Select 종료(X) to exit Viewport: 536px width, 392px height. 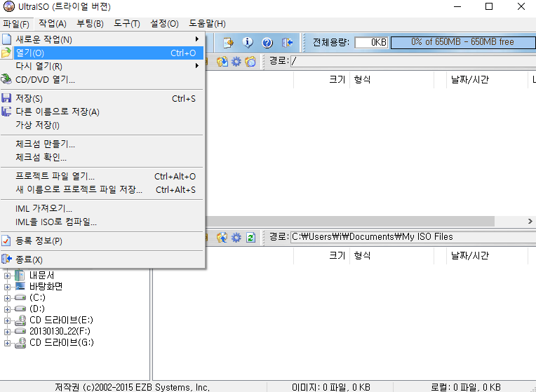point(102,259)
